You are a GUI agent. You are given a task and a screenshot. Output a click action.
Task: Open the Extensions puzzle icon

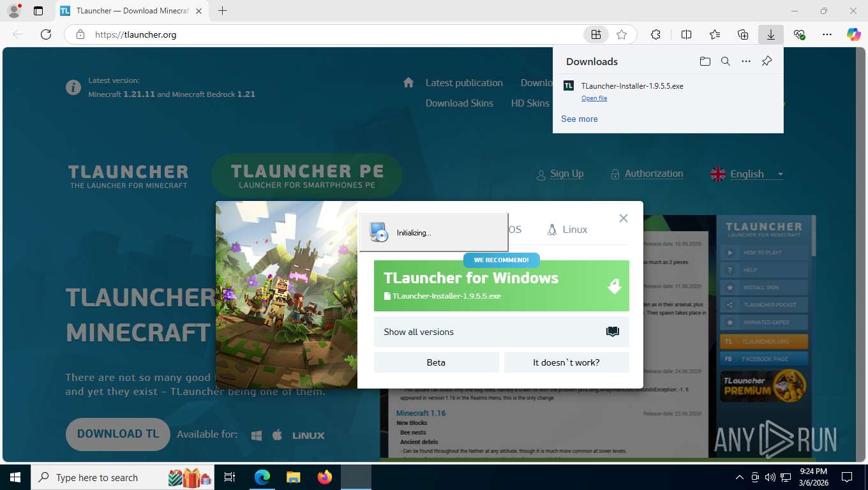[655, 34]
